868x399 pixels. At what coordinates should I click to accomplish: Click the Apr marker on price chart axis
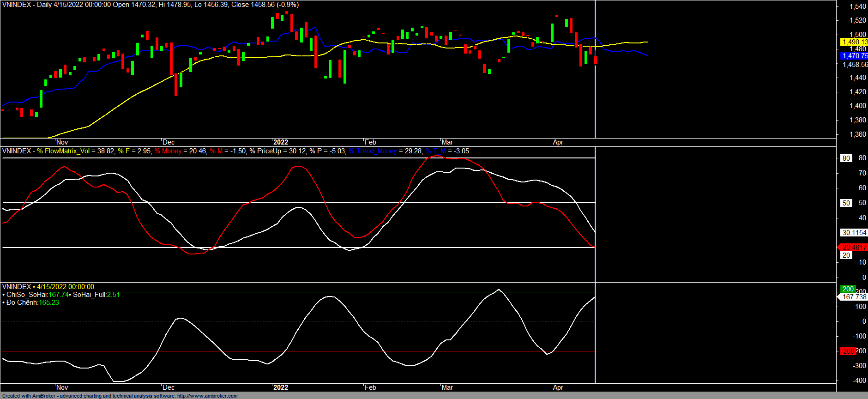[x=558, y=142]
